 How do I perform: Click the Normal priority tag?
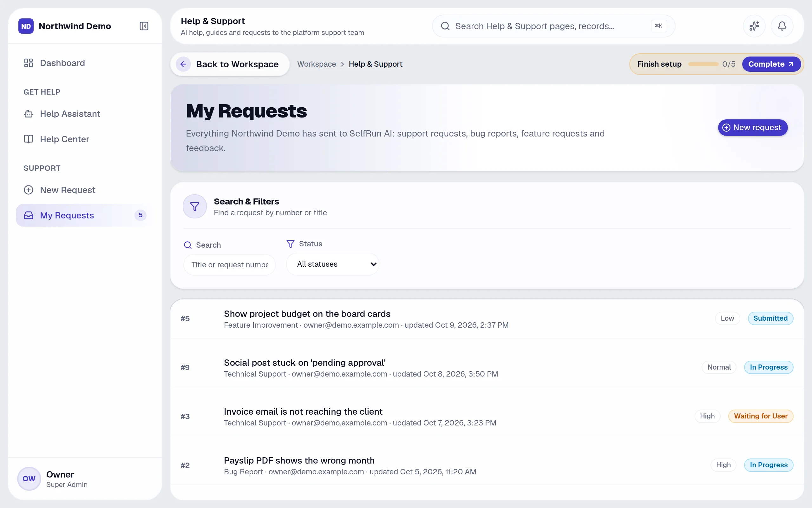pyautogui.click(x=719, y=367)
